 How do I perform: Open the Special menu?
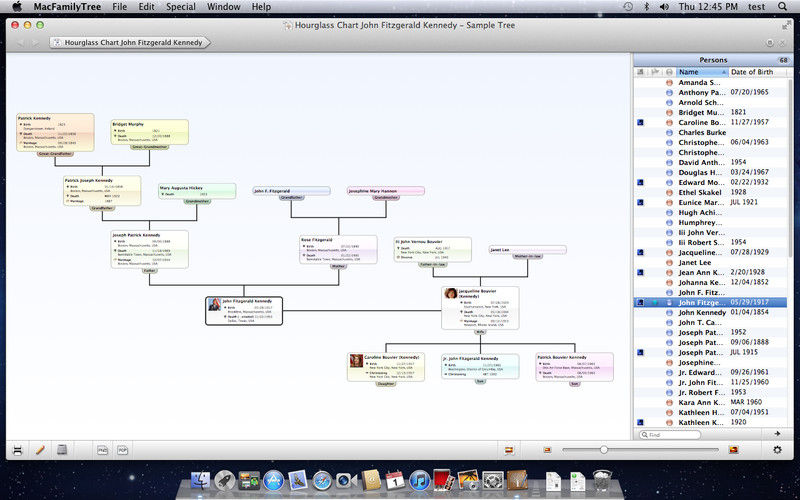click(x=181, y=7)
